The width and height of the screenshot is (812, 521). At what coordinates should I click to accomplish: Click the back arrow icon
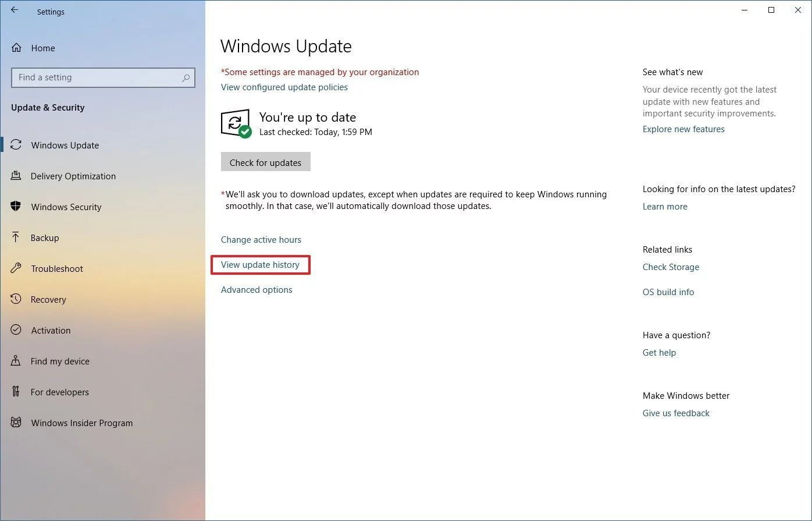pyautogui.click(x=15, y=10)
